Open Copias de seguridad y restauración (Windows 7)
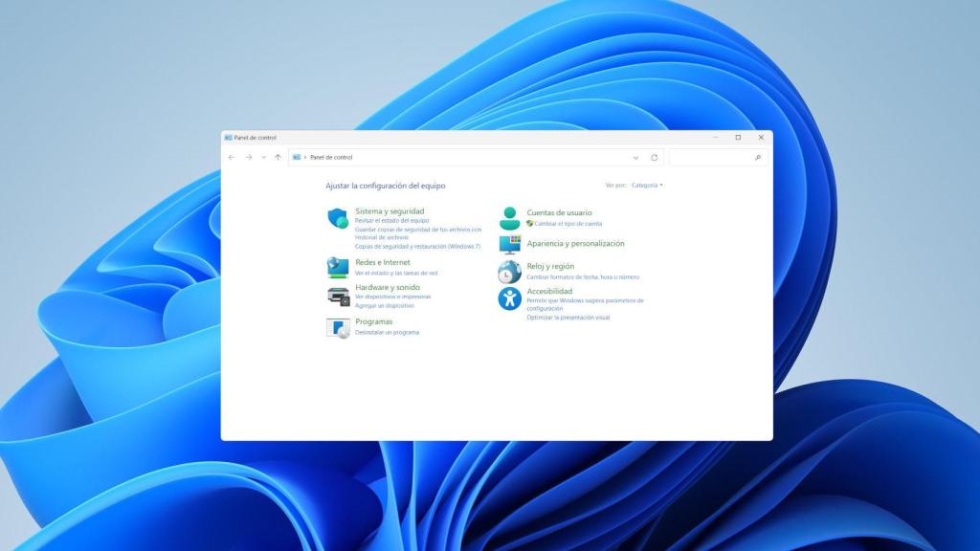980x551 pixels. pyautogui.click(x=417, y=246)
